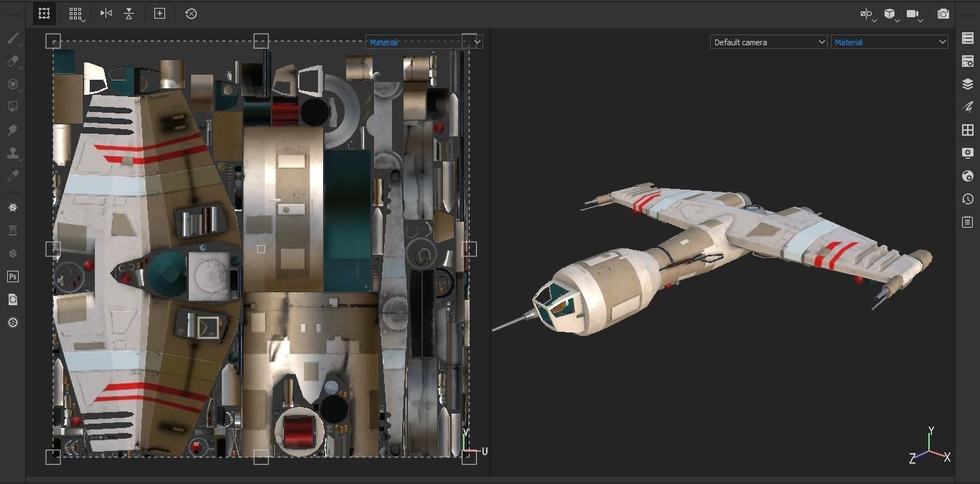Click the center pivot of UV selection

pyautogui.click(x=261, y=249)
